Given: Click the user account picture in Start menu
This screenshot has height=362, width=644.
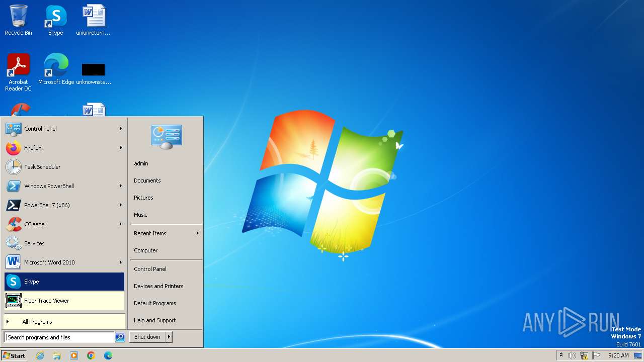Looking at the screenshot, I should pos(167,136).
